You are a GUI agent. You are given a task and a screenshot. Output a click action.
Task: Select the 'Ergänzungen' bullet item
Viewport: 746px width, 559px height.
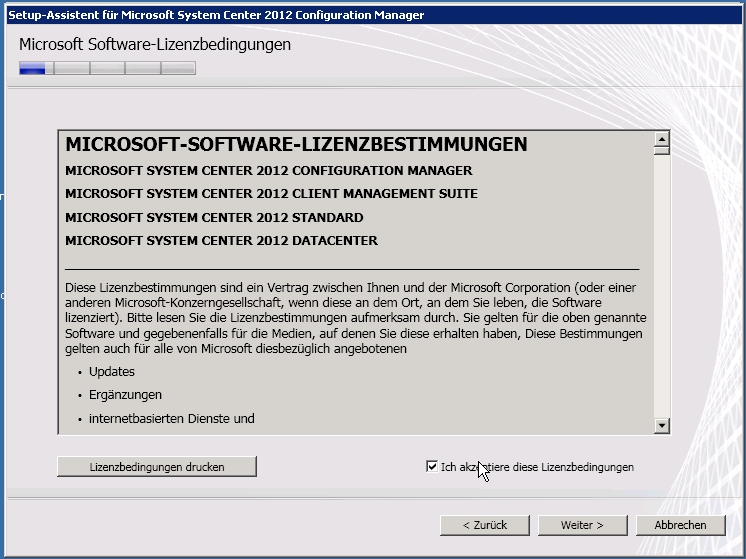(x=125, y=395)
